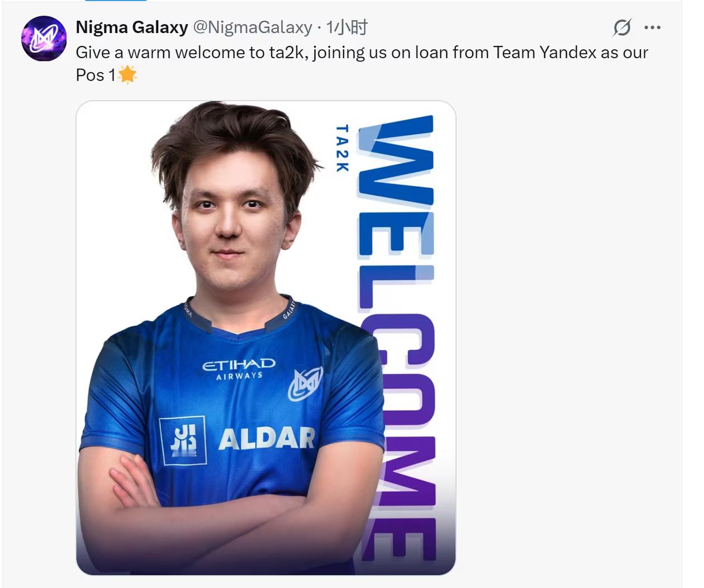
Task: Click the star emoji after Pos 1
Action: coord(127,74)
